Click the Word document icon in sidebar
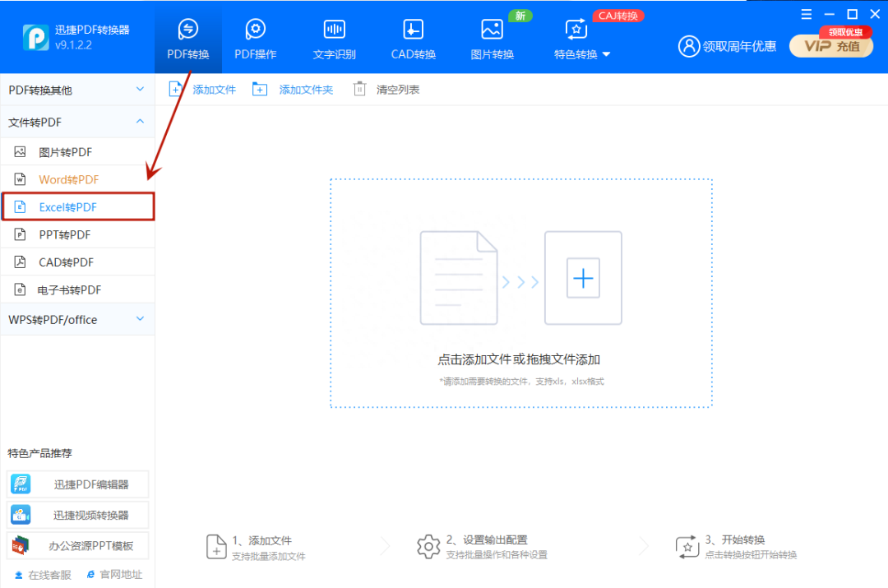The image size is (888, 588). (20, 179)
